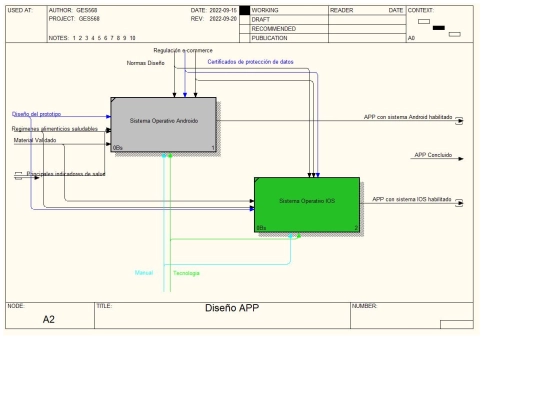
Task: Click APP con sistema IOS habilitado label
Action: 412,199
